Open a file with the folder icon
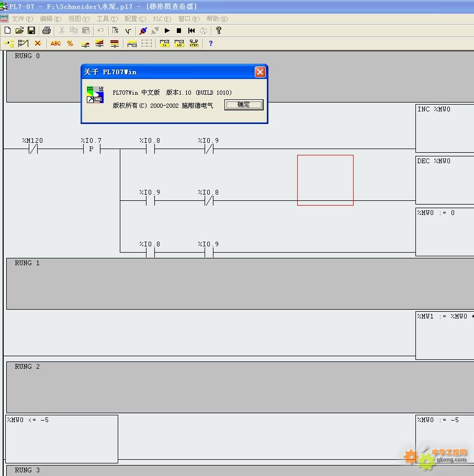474x476 pixels. (19, 30)
